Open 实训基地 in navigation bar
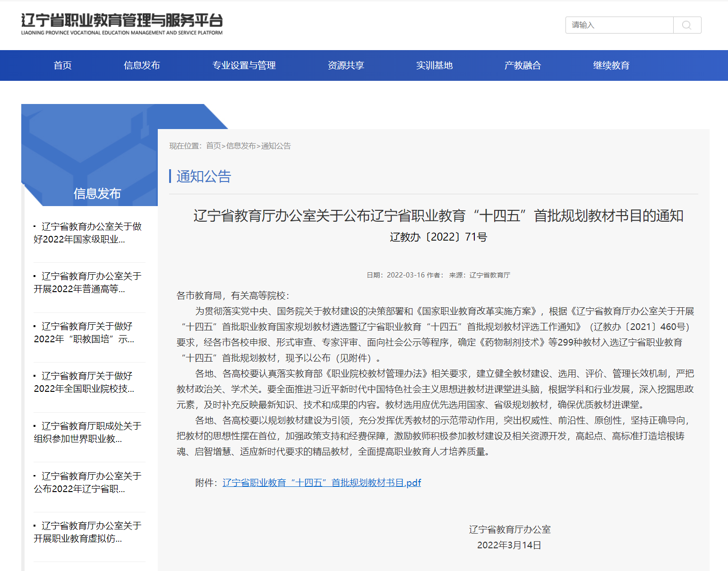The image size is (728, 571). (x=434, y=65)
